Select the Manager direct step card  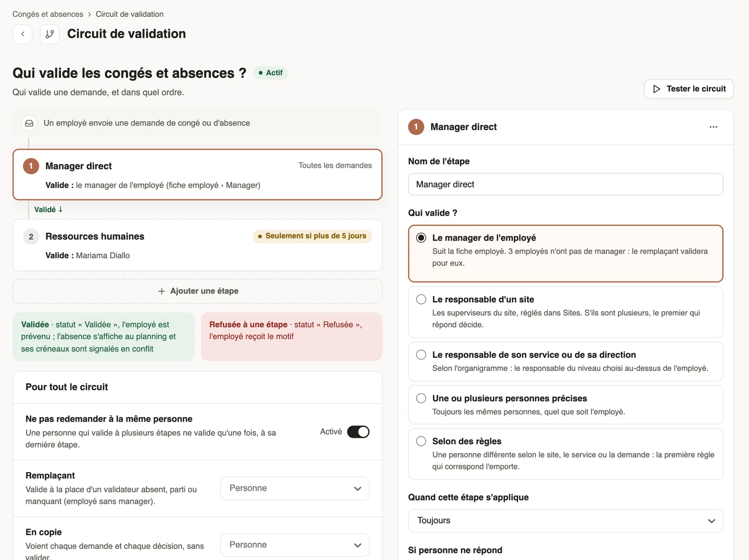pyautogui.click(x=198, y=175)
